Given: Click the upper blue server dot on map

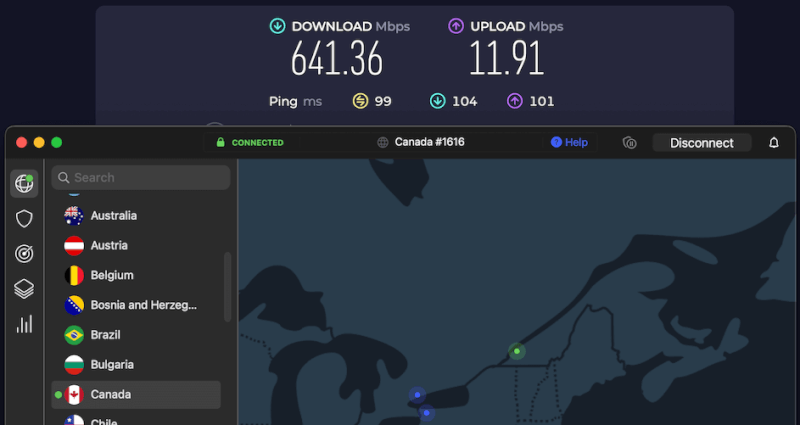Looking at the screenshot, I should [x=417, y=395].
